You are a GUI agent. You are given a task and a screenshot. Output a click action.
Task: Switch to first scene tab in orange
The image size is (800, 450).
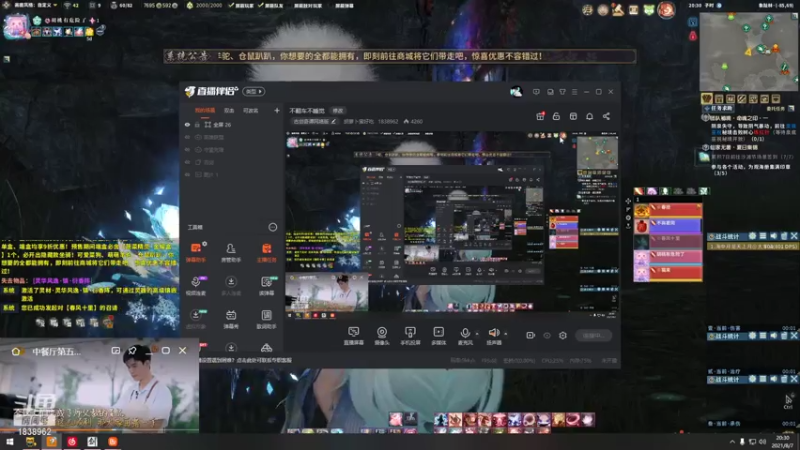tap(205, 111)
